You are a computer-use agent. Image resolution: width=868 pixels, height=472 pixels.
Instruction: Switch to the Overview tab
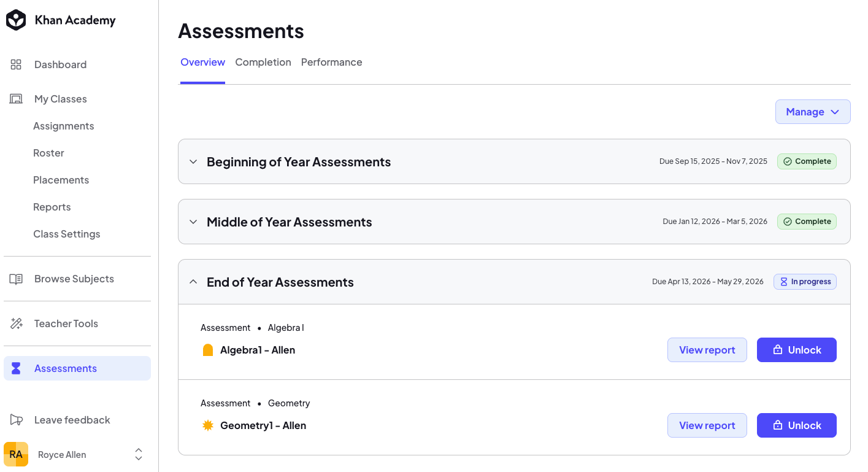click(203, 62)
